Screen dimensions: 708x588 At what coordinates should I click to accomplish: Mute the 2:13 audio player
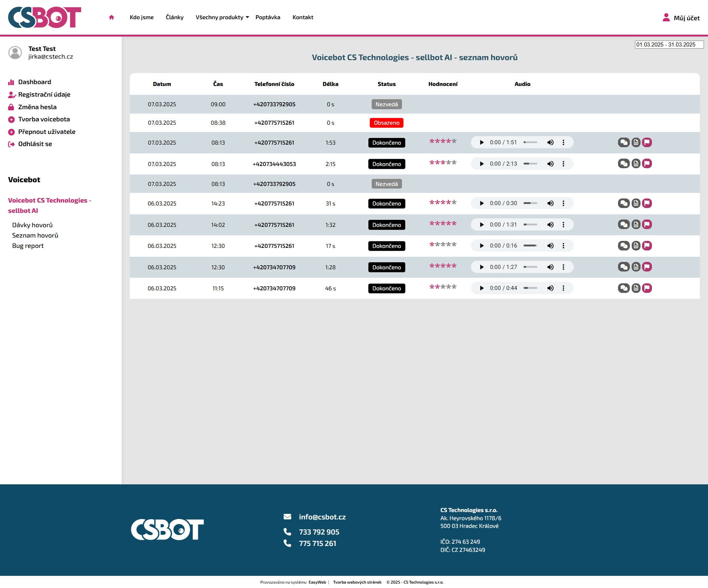click(550, 164)
